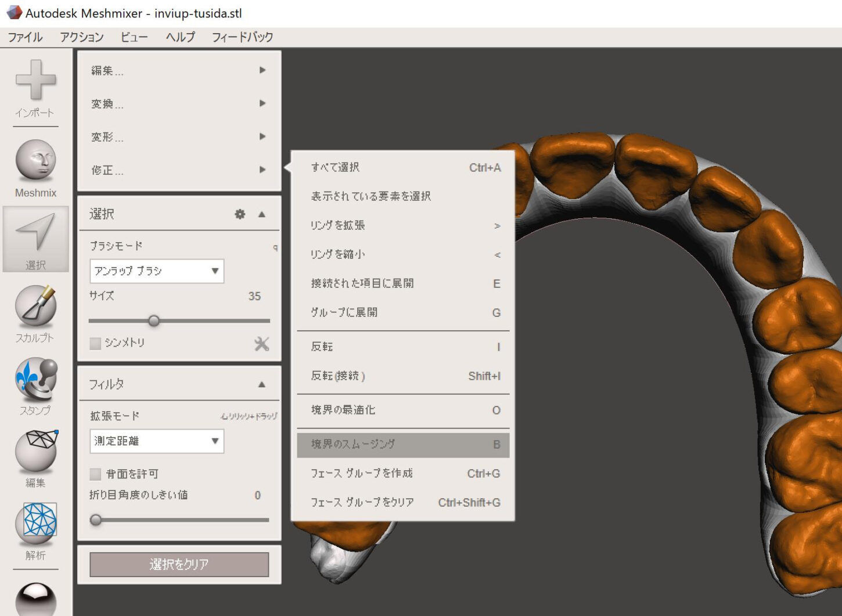This screenshot has width=842, height=616.
Task: Open the 編集 (Edit) sphere icon
Action: pos(35,451)
